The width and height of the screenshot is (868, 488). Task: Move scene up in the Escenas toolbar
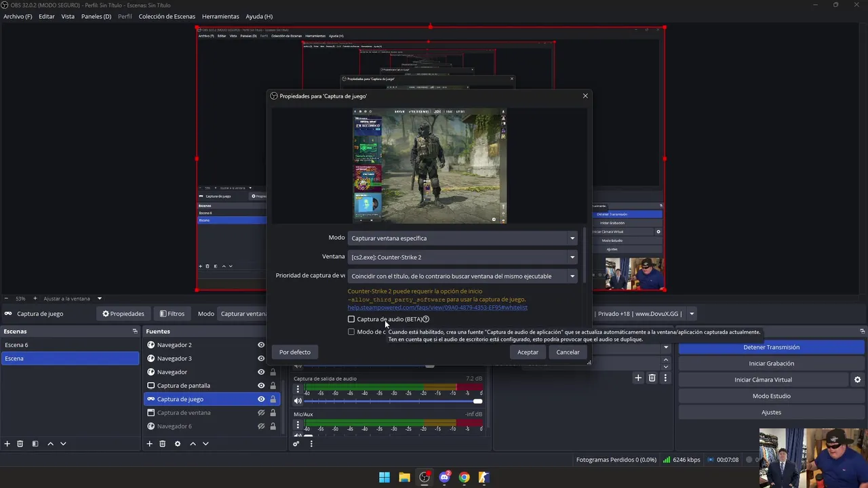pyautogui.click(x=50, y=443)
